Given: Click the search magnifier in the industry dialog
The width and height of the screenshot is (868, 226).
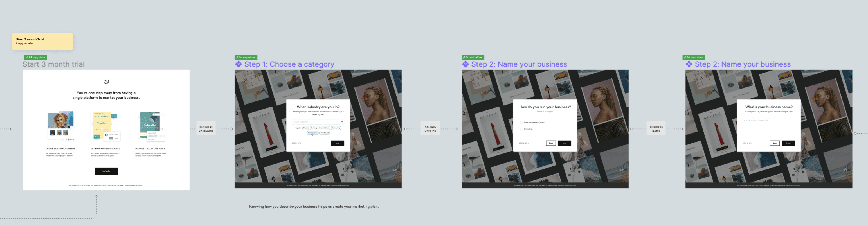Looking at the screenshot, I should click(x=342, y=122).
